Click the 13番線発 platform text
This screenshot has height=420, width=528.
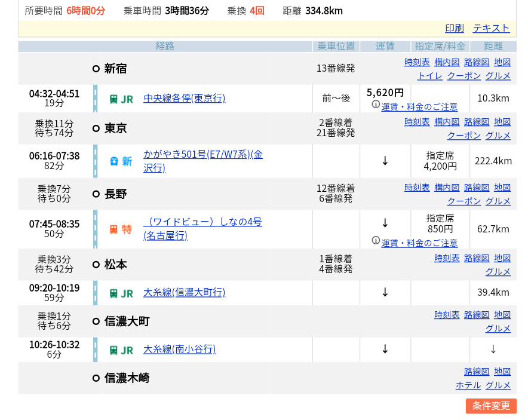pos(336,68)
